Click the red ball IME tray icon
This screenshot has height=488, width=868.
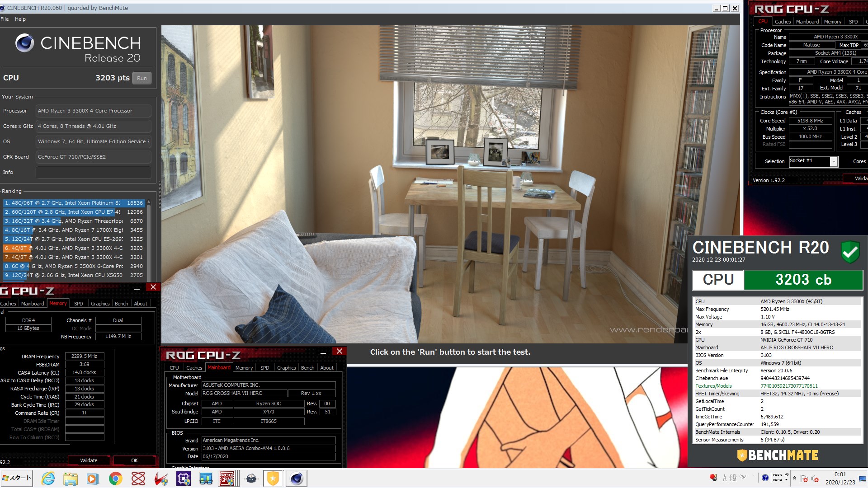(x=713, y=478)
